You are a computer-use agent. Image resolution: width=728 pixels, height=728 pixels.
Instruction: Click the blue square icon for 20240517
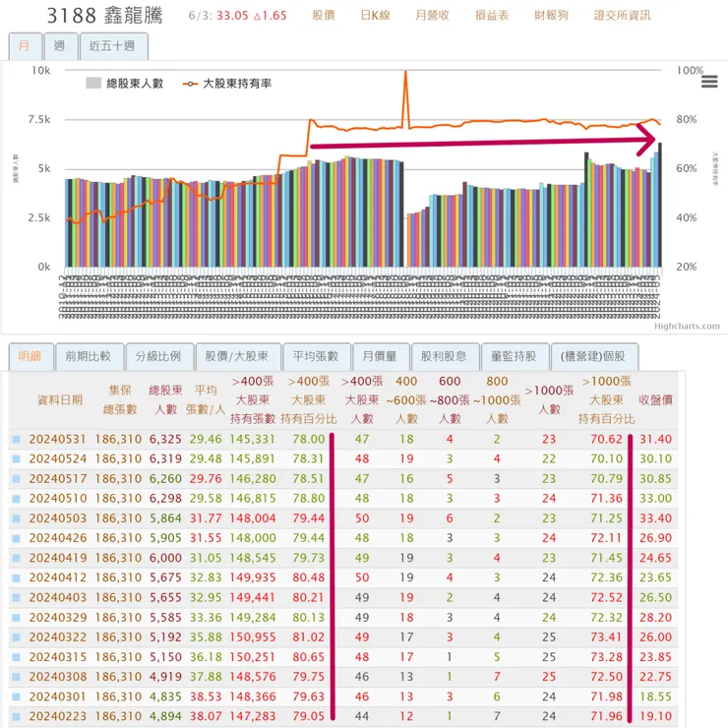coord(17,479)
